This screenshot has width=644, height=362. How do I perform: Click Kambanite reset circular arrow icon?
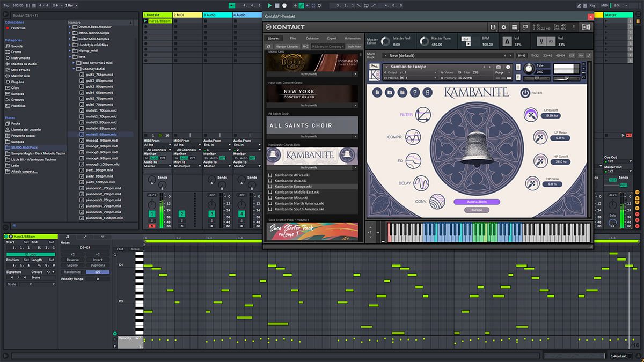428,93
